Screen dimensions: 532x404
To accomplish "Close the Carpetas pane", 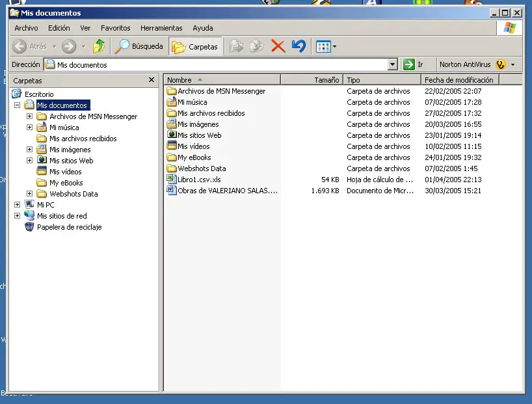I will pyautogui.click(x=152, y=80).
